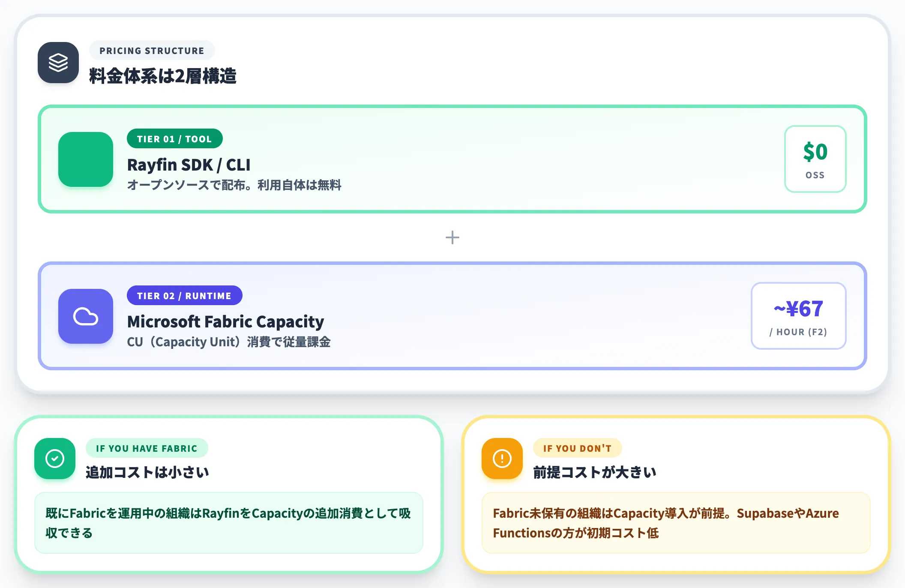Click the green note about 既にFabricを運用中の組織
The height and width of the screenshot is (588, 905).
tap(229, 523)
